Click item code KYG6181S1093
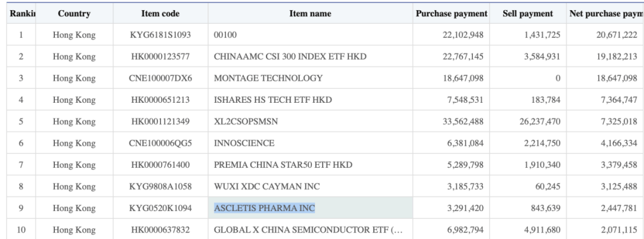 pos(160,35)
